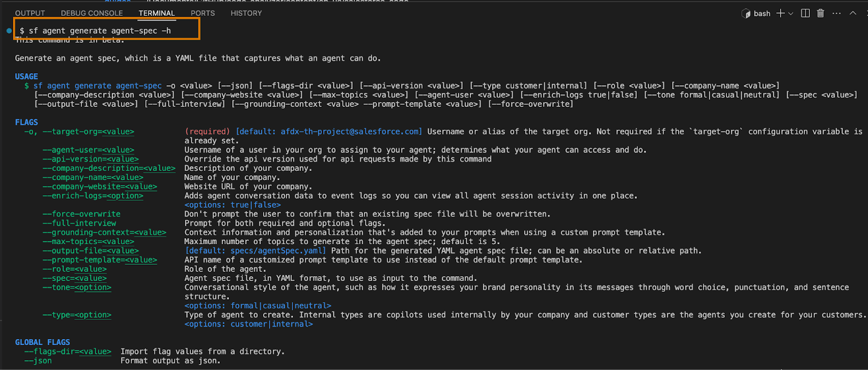Open the DEBUG CONSOLE tab
The height and width of the screenshot is (370, 868).
pyautogui.click(x=91, y=13)
